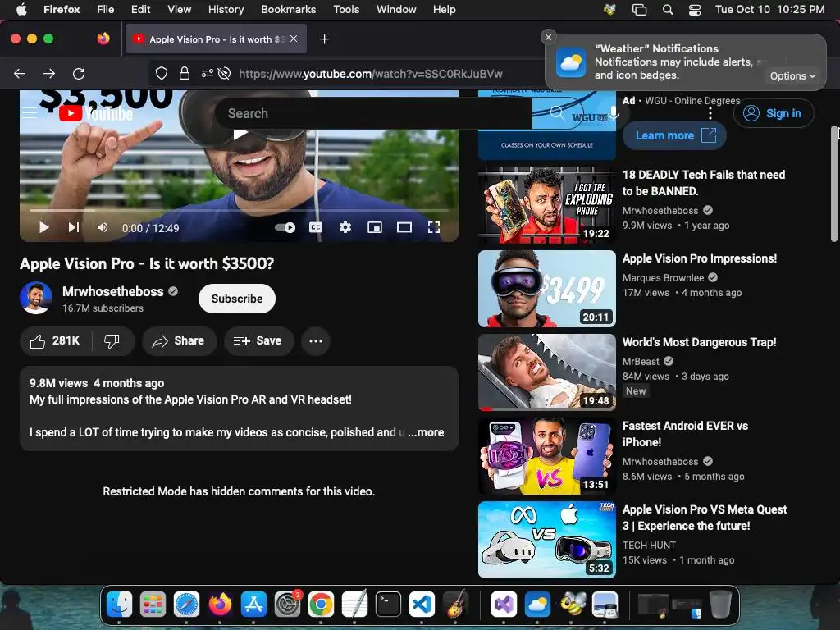Open Visual Studio Code in Dock
The width and height of the screenshot is (840, 630).
[422, 605]
